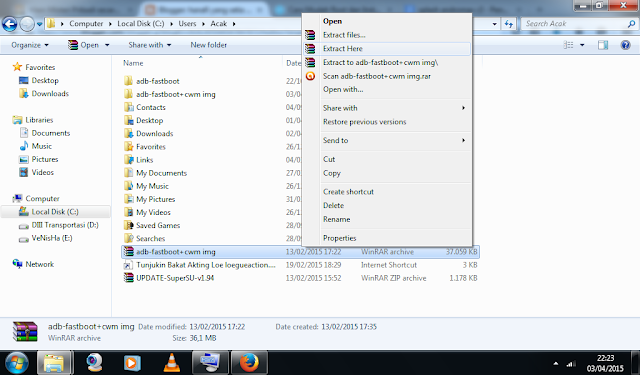Open Firefox from taskbar

tap(249, 362)
